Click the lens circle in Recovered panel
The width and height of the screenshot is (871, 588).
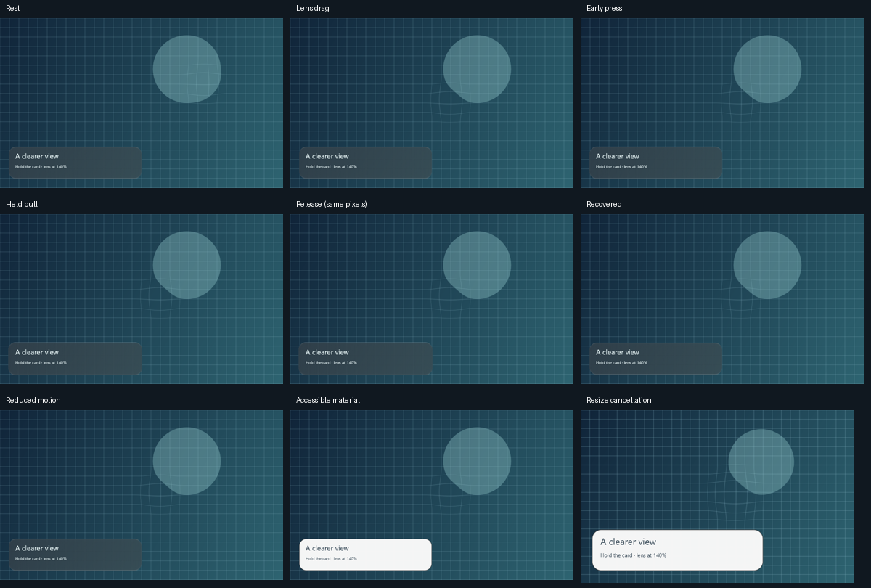pos(767,265)
